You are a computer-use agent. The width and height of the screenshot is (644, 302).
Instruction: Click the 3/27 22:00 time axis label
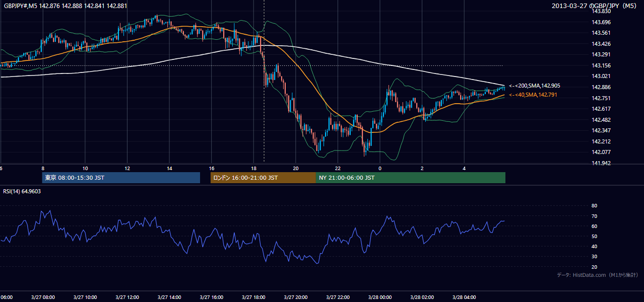click(x=338, y=297)
